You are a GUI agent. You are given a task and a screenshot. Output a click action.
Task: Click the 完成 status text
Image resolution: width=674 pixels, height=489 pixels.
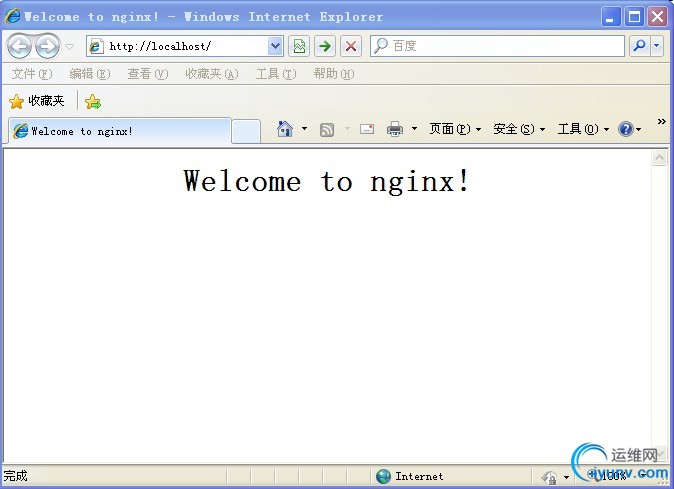15,476
